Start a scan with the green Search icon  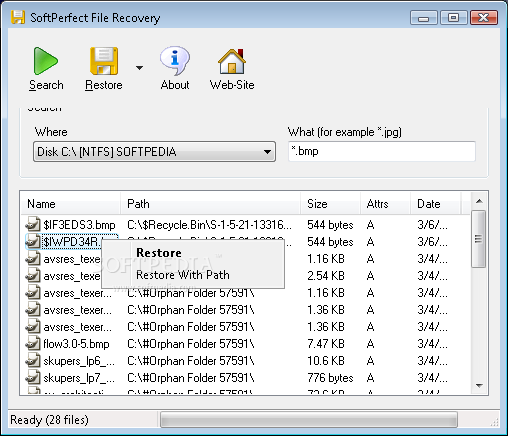pos(46,61)
